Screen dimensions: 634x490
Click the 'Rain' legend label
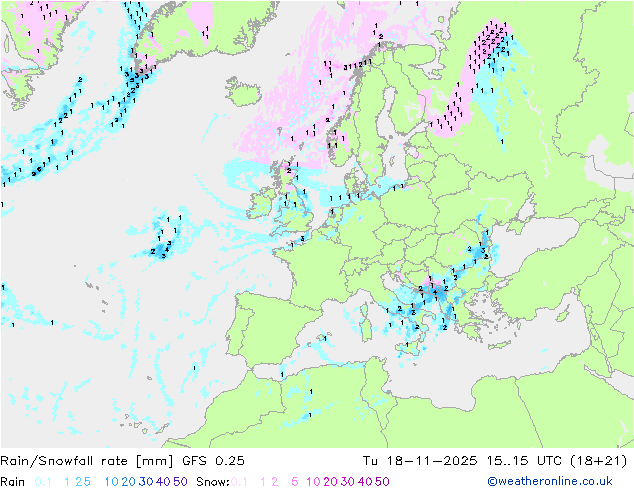point(13,482)
